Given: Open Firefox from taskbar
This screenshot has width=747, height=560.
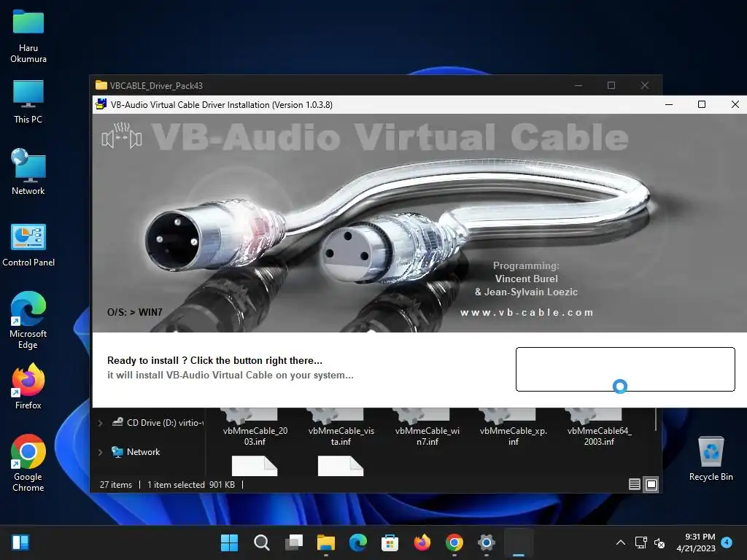Looking at the screenshot, I should tap(422, 542).
